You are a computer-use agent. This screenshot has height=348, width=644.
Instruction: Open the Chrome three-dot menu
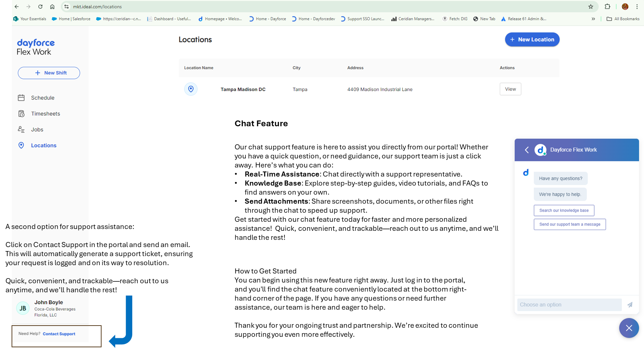637,7
